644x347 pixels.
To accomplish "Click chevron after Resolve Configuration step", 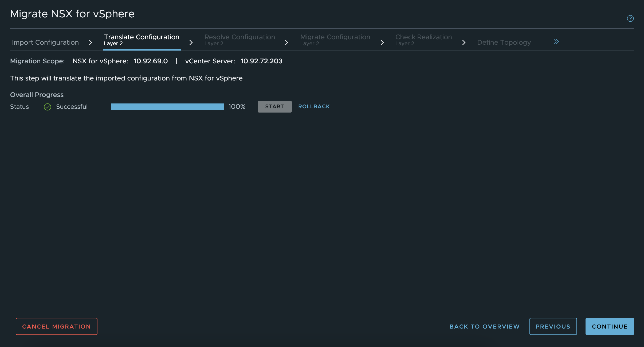I will (x=286, y=43).
